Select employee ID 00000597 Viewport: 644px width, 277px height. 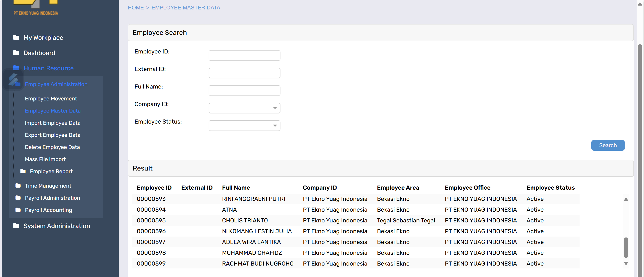click(x=151, y=242)
